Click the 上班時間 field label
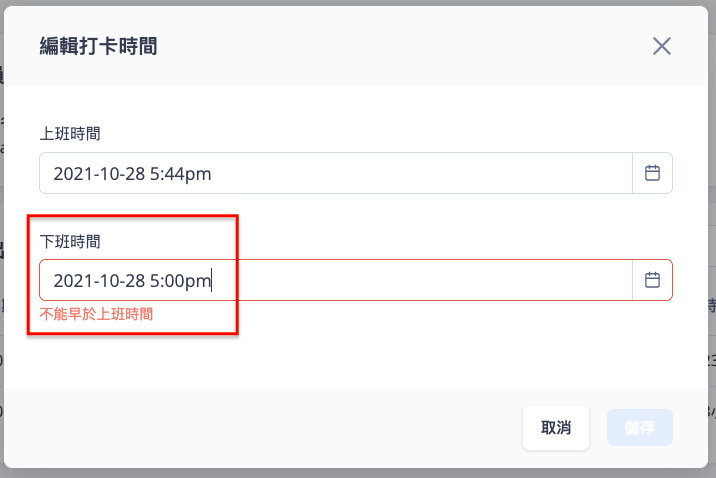 point(70,134)
